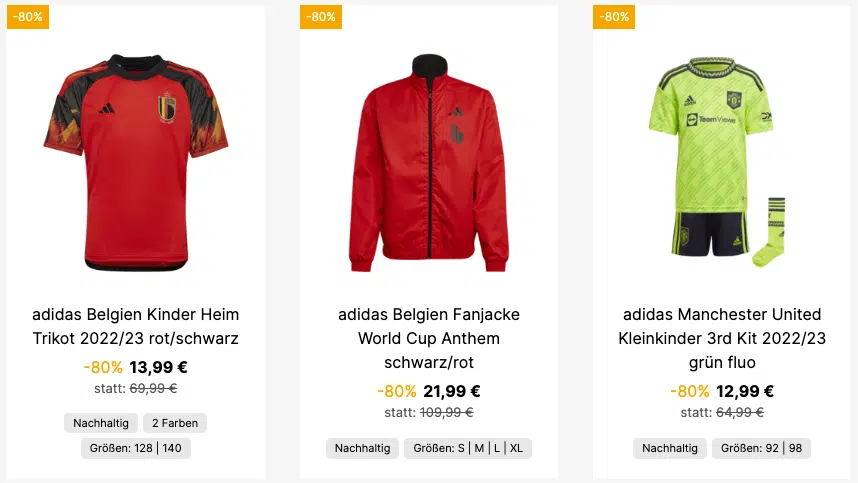Click the 13,99 € price
858x483 pixels.
click(158, 367)
